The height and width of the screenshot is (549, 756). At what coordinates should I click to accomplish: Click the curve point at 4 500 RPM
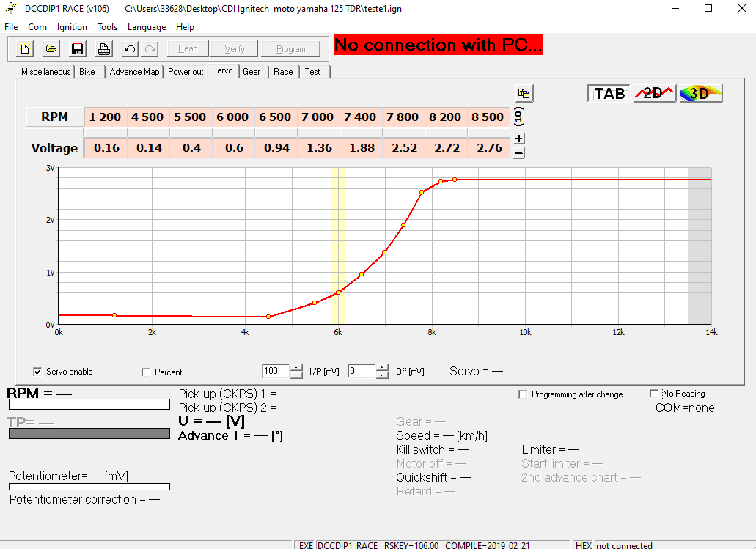click(x=268, y=317)
